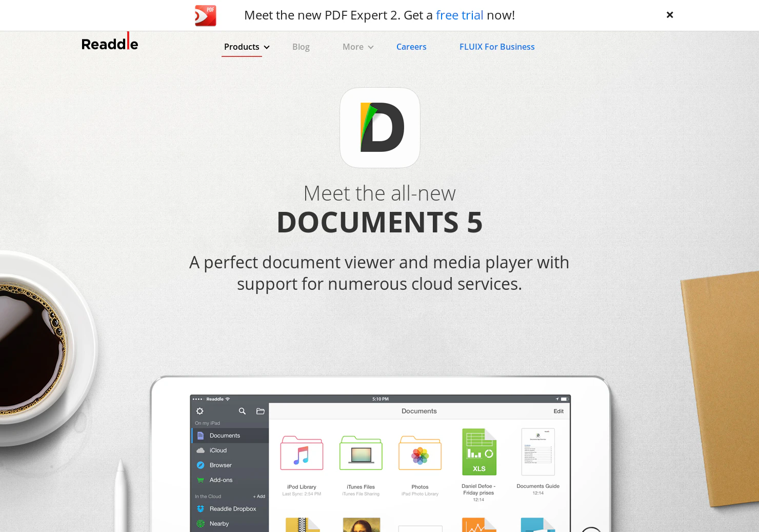Expand the More dropdown chevron
The width and height of the screenshot is (759, 532).
click(x=371, y=47)
